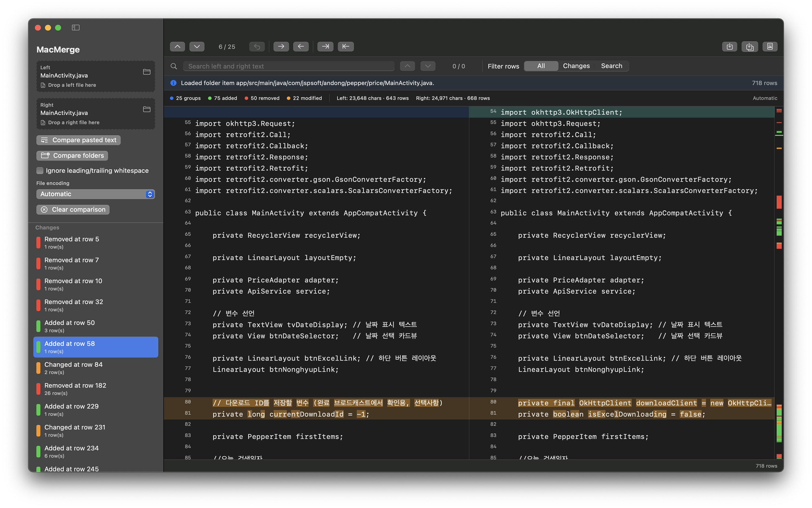Viewport: 812px width, 508px height.
Task: Toggle the sidebar panel icon
Action: tap(76, 28)
